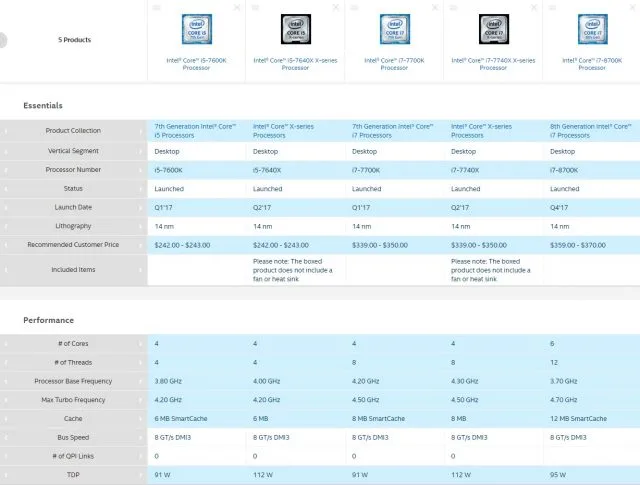Click the black Core i7 X-series badge image
Viewport: 640px width, 485px height.
click(494, 29)
